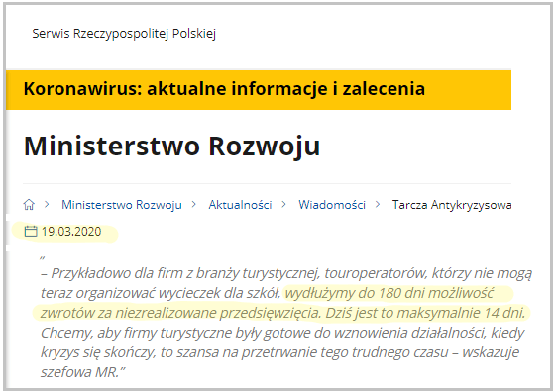The height and width of the screenshot is (392, 555).
Task: Open Wiadomości breadcrumb link
Action: coord(332,205)
